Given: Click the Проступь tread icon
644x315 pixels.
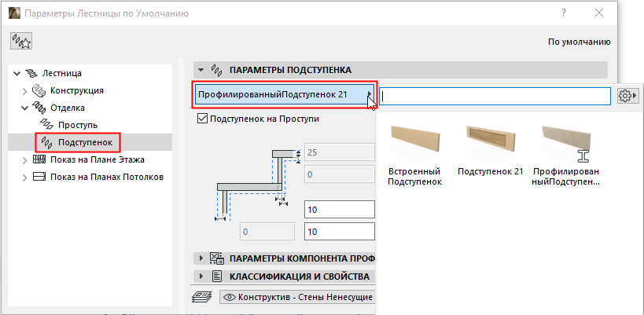Looking at the screenshot, I should [46, 125].
